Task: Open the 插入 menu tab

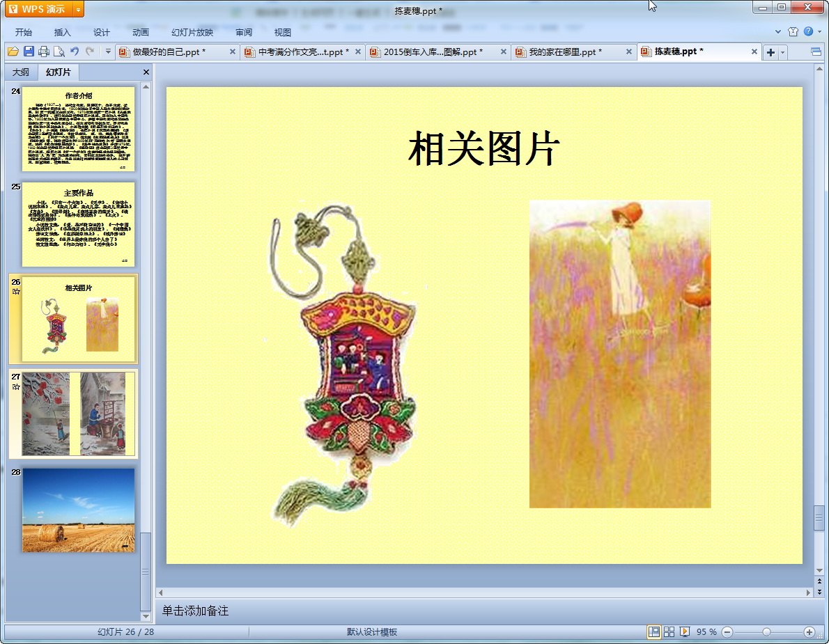Action: (63, 32)
